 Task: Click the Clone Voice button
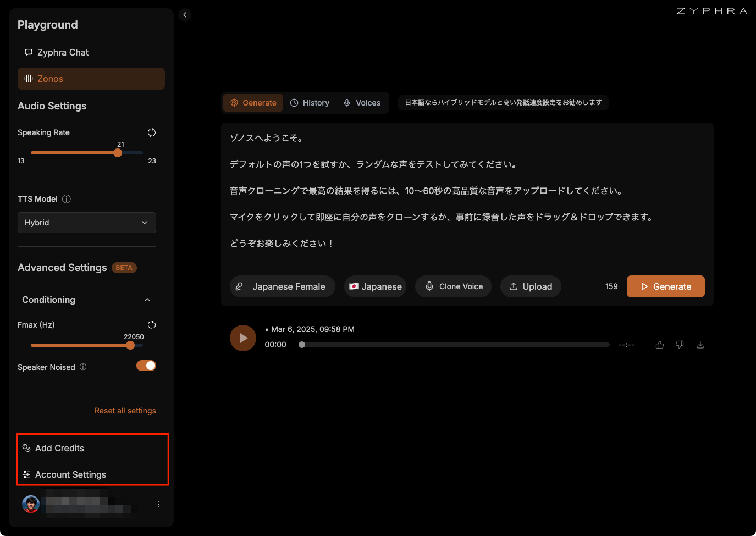click(454, 286)
